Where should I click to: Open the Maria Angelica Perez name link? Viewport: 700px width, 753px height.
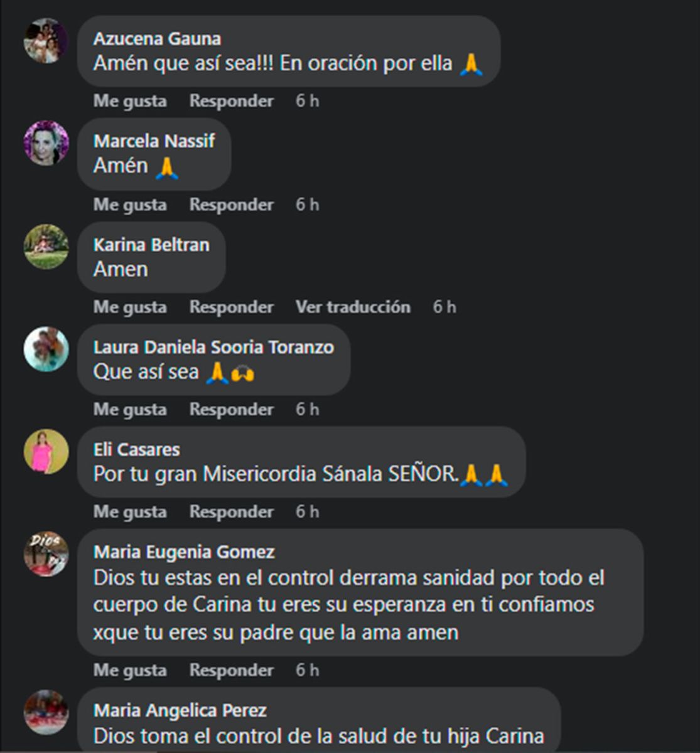(x=180, y=710)
